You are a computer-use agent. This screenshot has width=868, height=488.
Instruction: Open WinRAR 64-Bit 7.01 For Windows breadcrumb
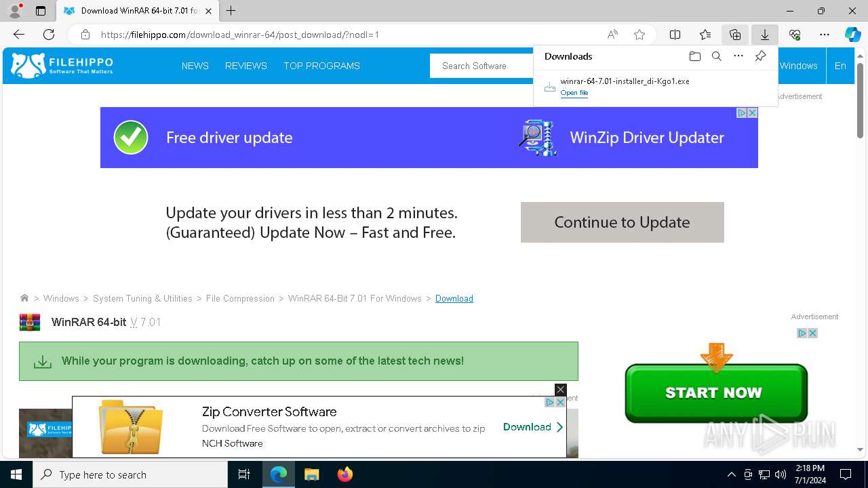pyautogui.click(x=355, y=298)
